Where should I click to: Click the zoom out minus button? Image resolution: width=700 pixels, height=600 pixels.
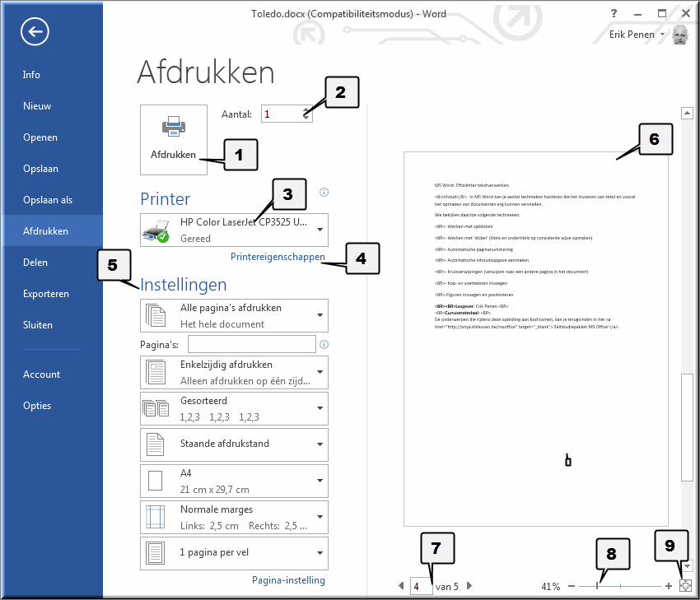click(x=572, y=586)
